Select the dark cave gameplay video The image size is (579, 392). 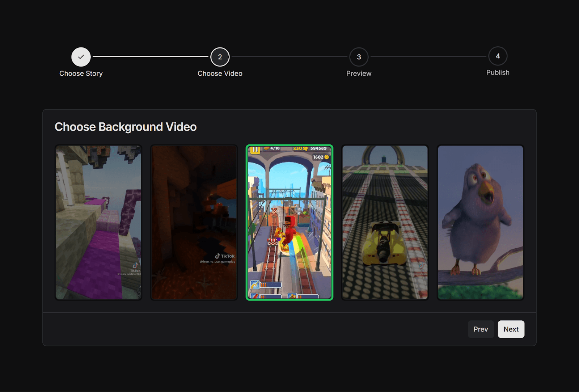pyautogui.click(x=194, y=222)
